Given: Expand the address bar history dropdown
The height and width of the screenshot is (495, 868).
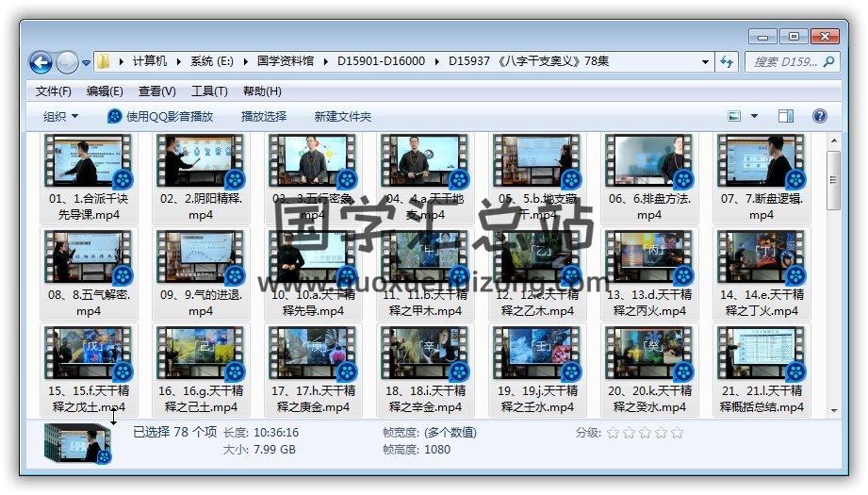Looking at the screenshot, I should (x=706, y=62).
